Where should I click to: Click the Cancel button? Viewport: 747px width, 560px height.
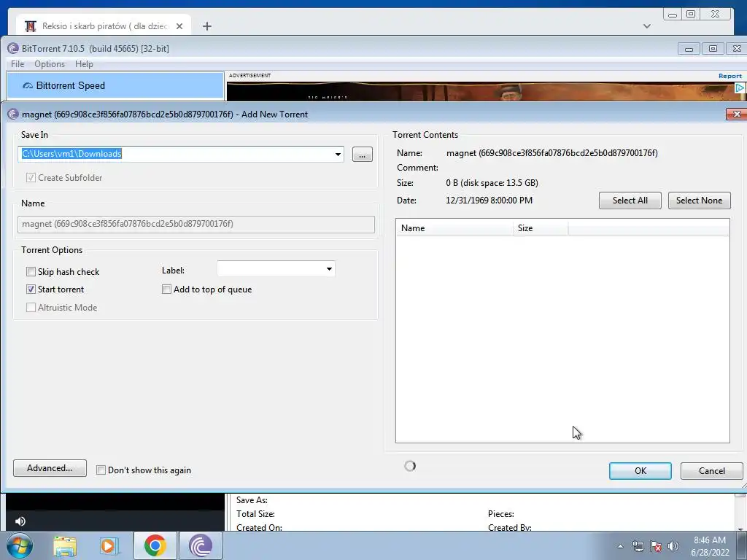pos(712,471)
